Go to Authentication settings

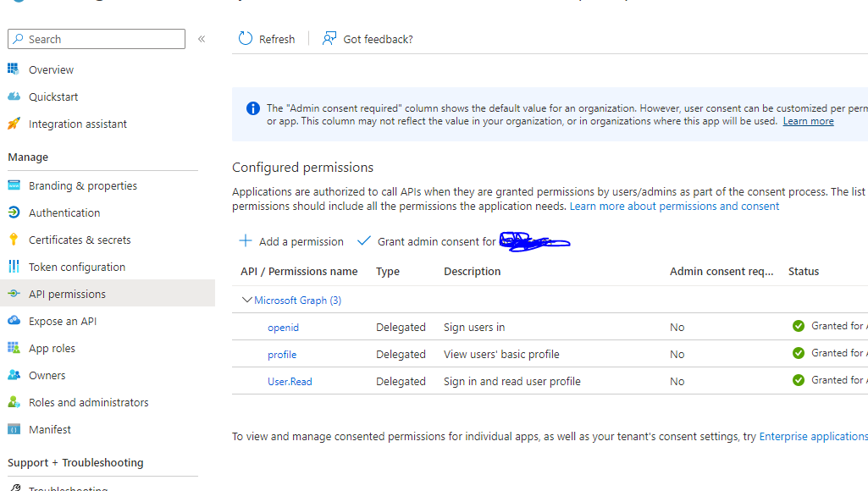point(64,212)
